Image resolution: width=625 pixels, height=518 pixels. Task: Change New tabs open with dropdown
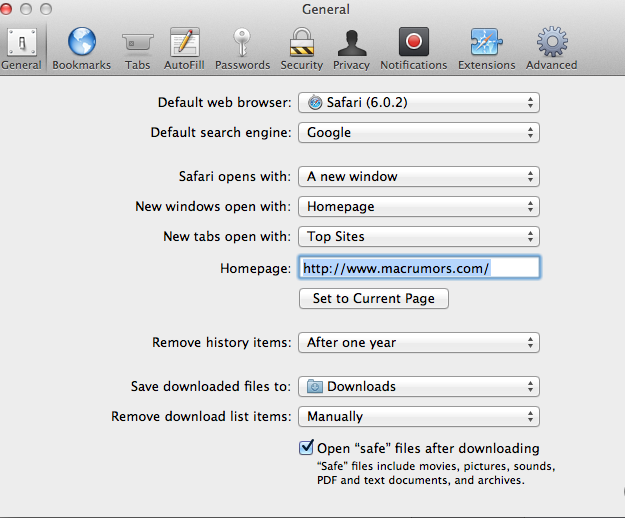419,237
